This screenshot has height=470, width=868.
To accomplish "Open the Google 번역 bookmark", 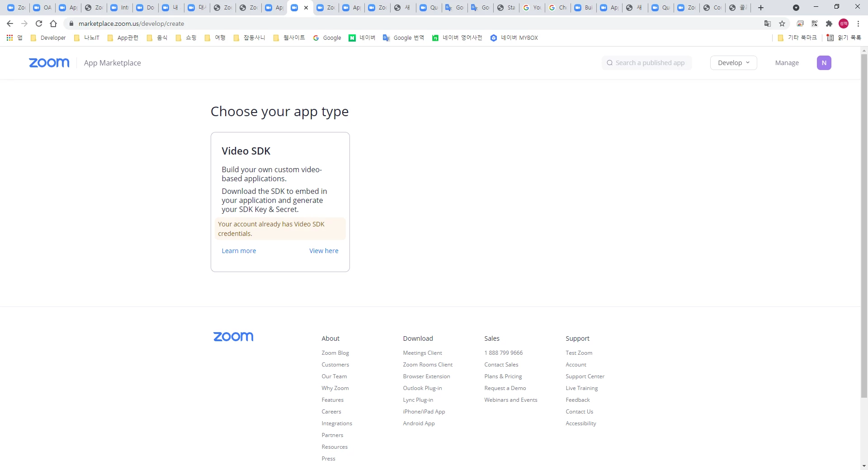I will 403,38.
